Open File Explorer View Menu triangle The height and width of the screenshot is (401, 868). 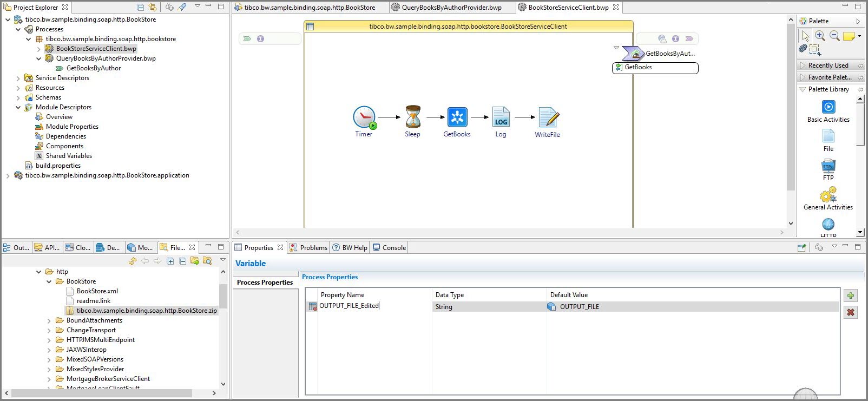point(223,260)
